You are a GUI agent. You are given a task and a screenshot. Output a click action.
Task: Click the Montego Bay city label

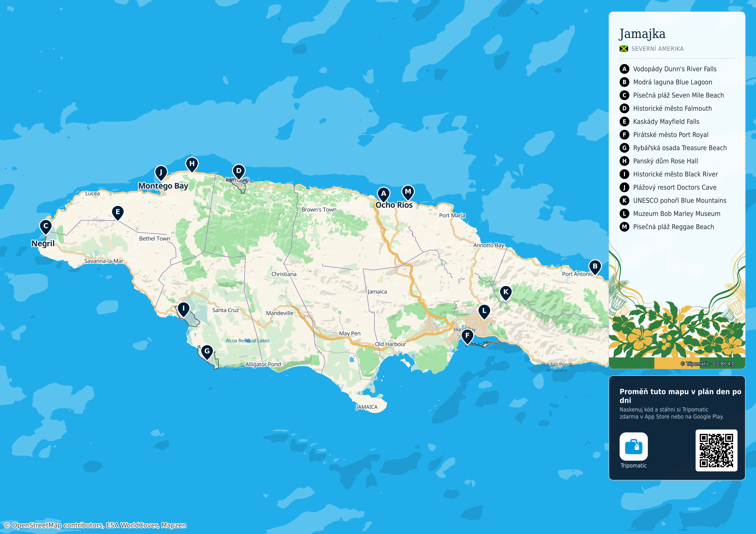[x=163, y=186]
